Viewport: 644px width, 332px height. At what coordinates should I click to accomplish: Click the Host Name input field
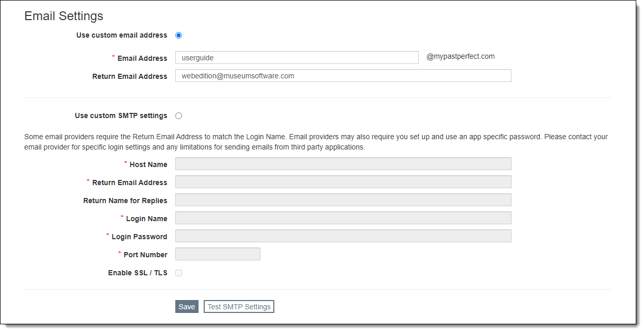tap(343, 164)
